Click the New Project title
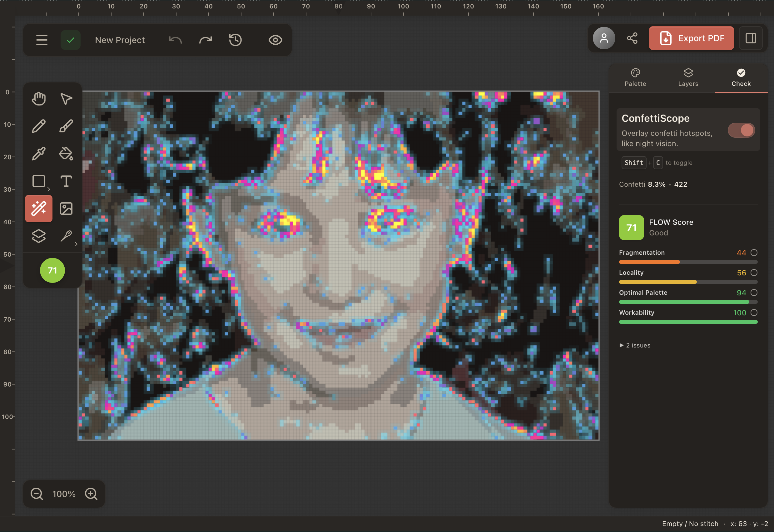 click(120, 40)
